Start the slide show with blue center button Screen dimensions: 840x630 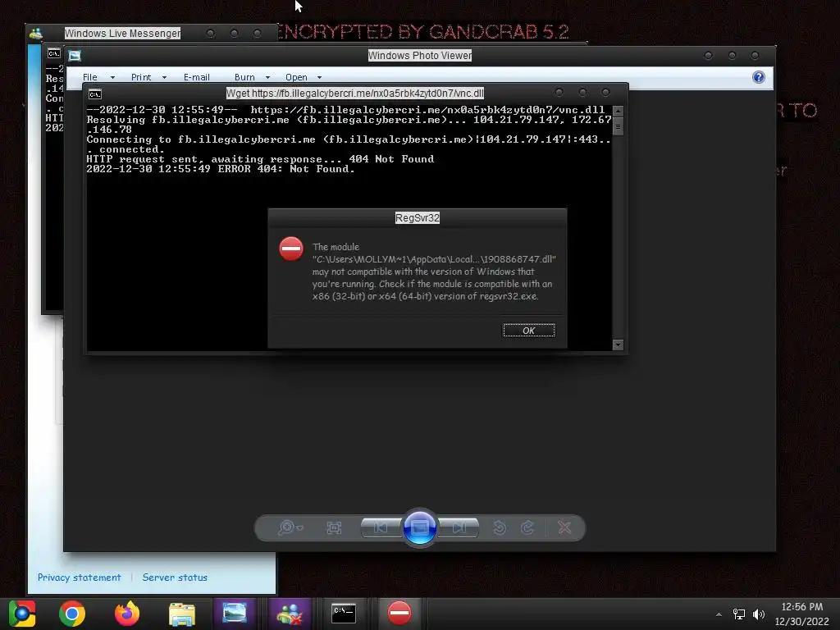(x=419, y=527)
